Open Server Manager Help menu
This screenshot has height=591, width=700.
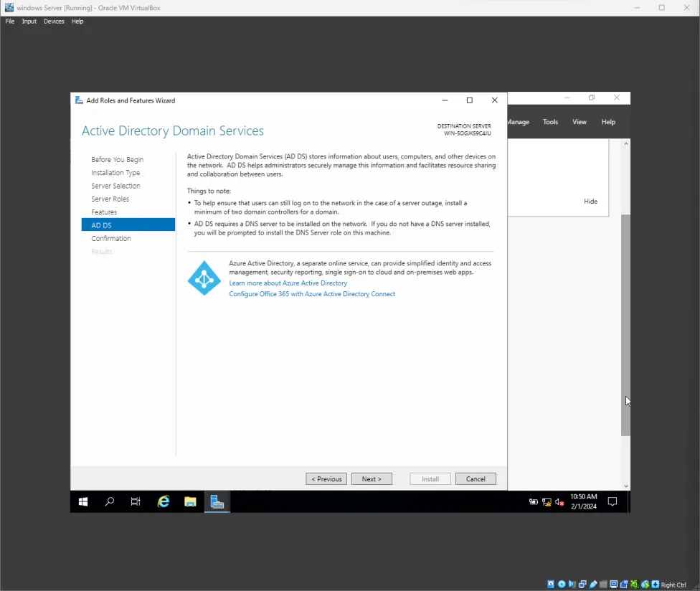(608, 122)
